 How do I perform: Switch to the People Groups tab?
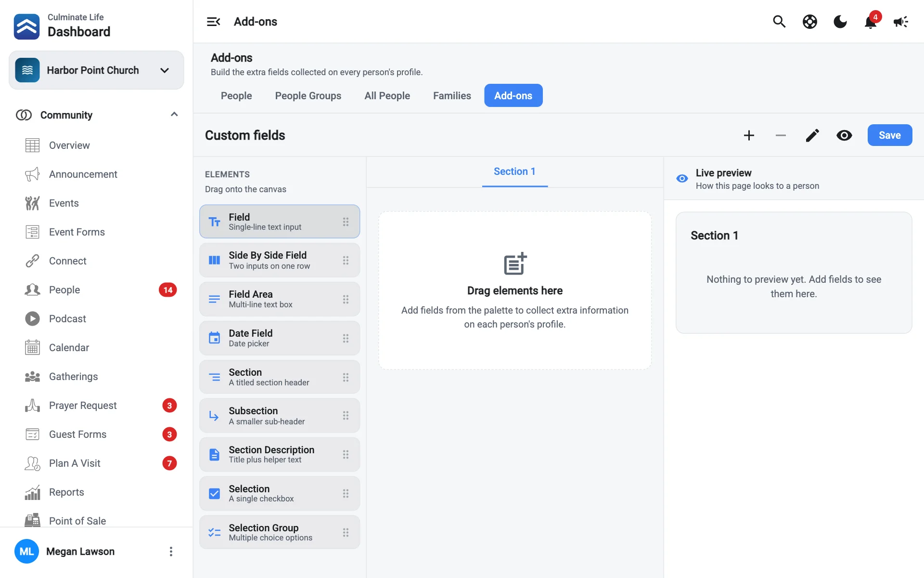click(308, 95)
